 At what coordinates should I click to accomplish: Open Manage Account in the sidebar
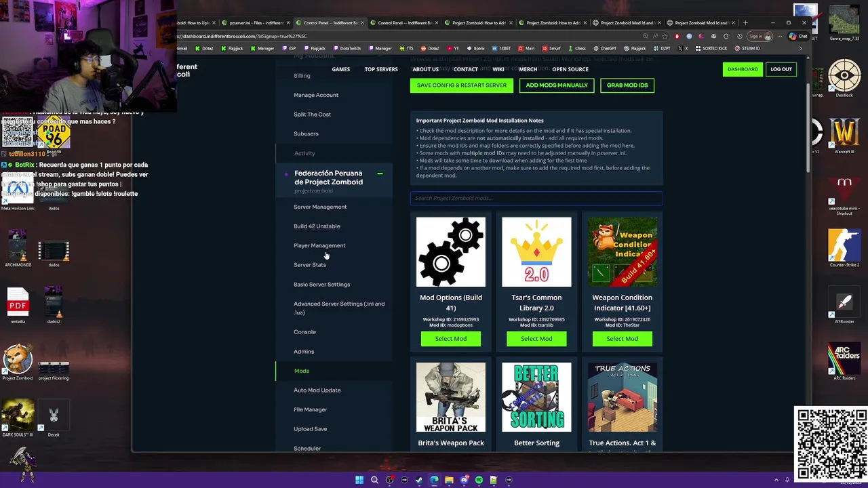click(x=316, y=95)
